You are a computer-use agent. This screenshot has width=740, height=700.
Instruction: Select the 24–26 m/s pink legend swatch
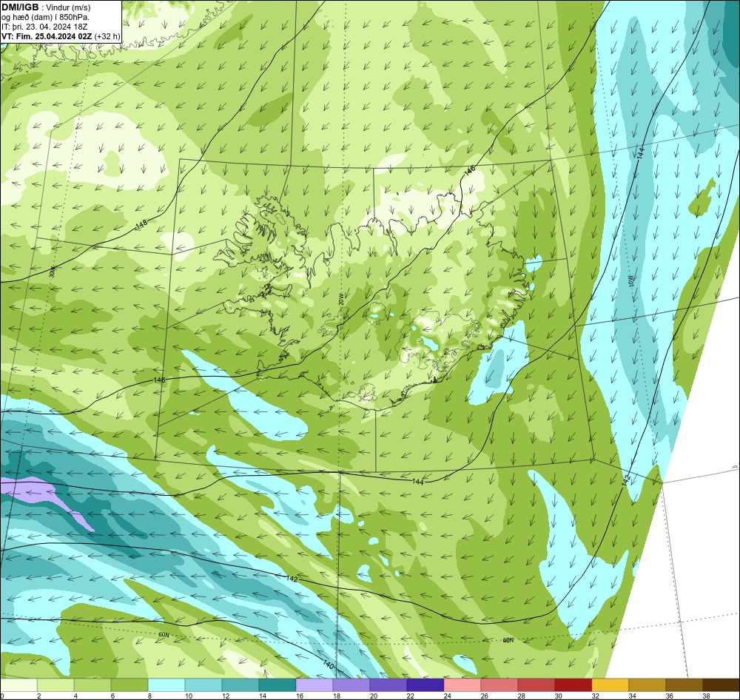tap(462, 685)
